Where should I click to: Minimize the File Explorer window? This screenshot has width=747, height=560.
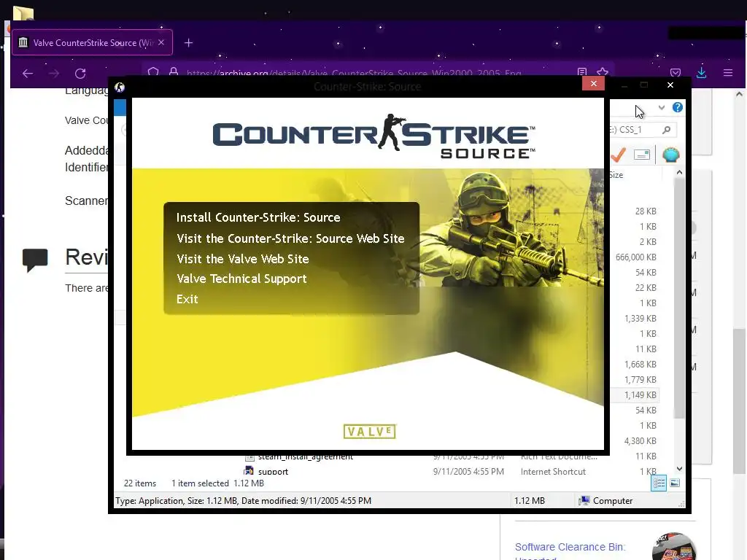click(x=624, y=86)
